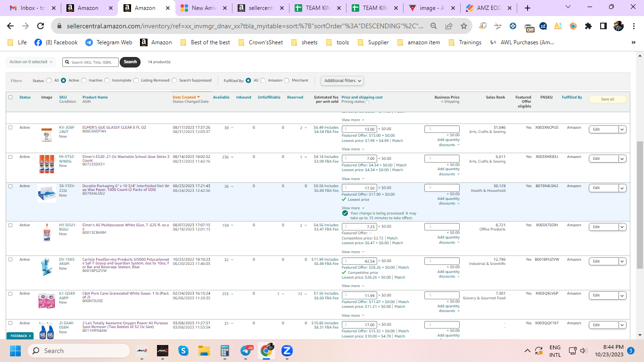View site information icon beside the URL
The image size is (644, 362).
coord(58,26)
